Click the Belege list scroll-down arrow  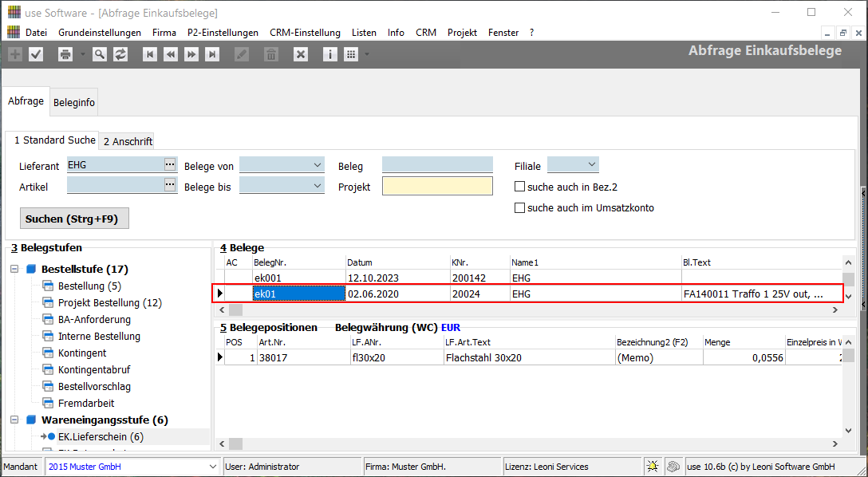click(848, 297)
